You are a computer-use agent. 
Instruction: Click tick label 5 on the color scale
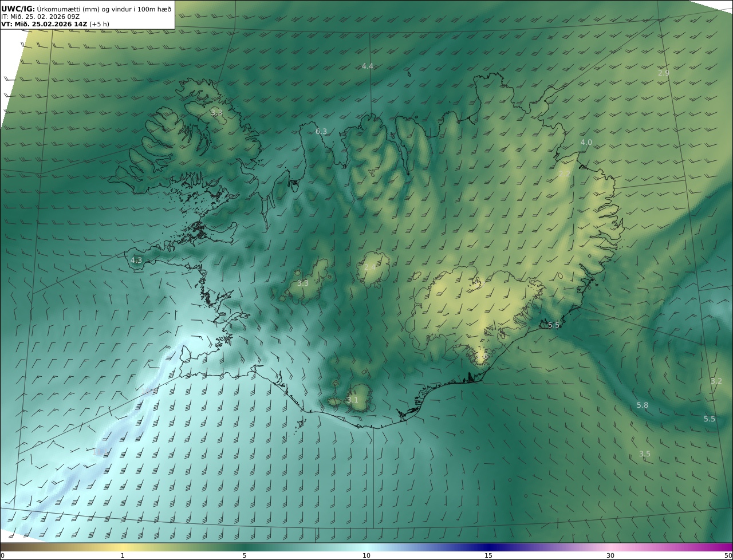coord(245,555)
